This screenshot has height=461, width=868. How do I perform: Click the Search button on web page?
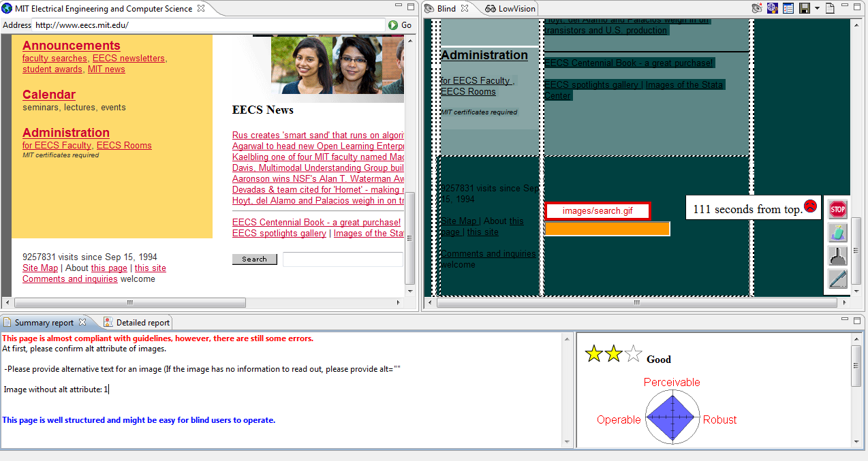click(x=254, y=259)
